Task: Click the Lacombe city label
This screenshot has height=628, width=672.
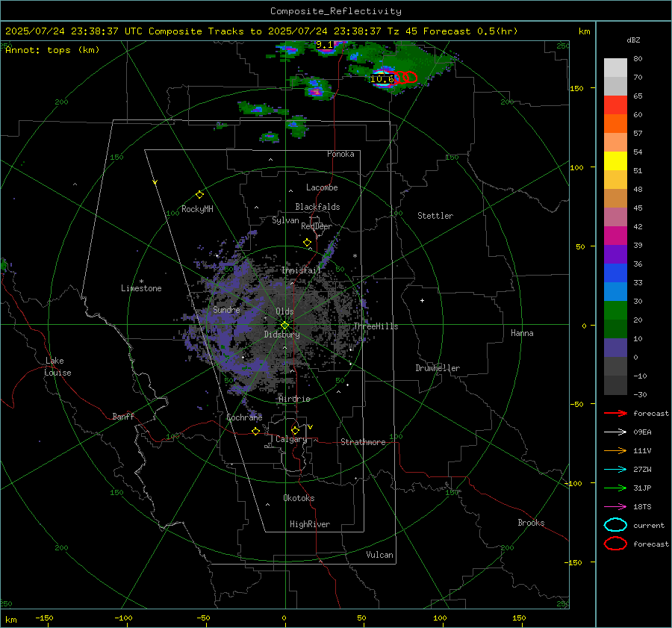Action: point(322,187)
